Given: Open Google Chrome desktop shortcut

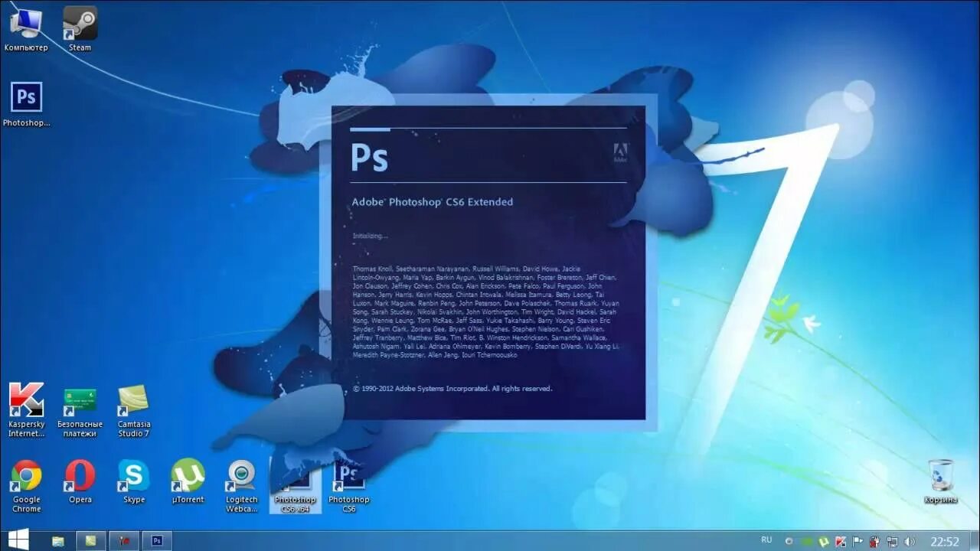Looking at the screenshot, I should [x=26, y=486].
